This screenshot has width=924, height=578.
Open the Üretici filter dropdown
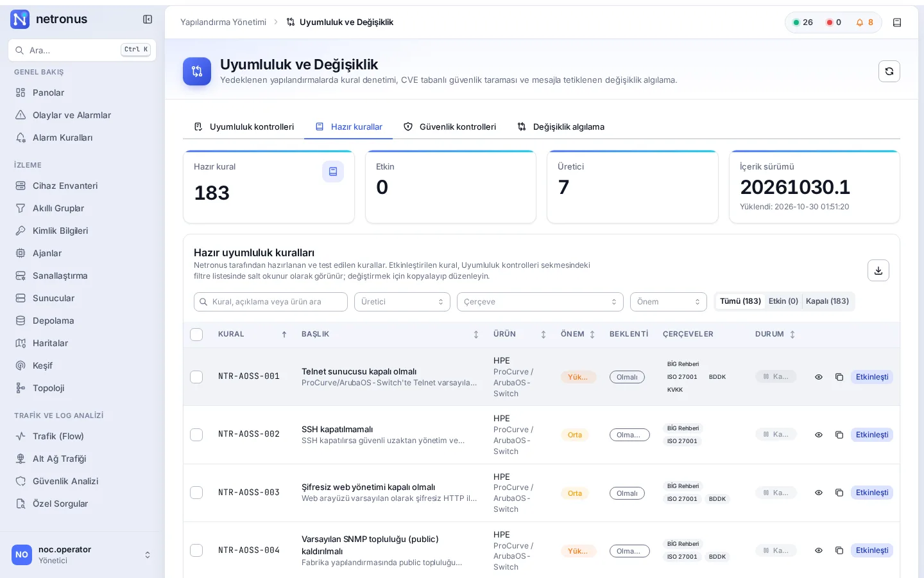click(x=402, y=302)
